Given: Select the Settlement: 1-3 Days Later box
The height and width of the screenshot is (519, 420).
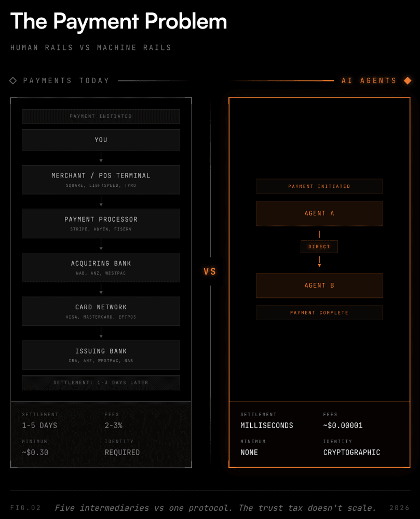Looking at the screenshot, I should click(x=101, y=383).
